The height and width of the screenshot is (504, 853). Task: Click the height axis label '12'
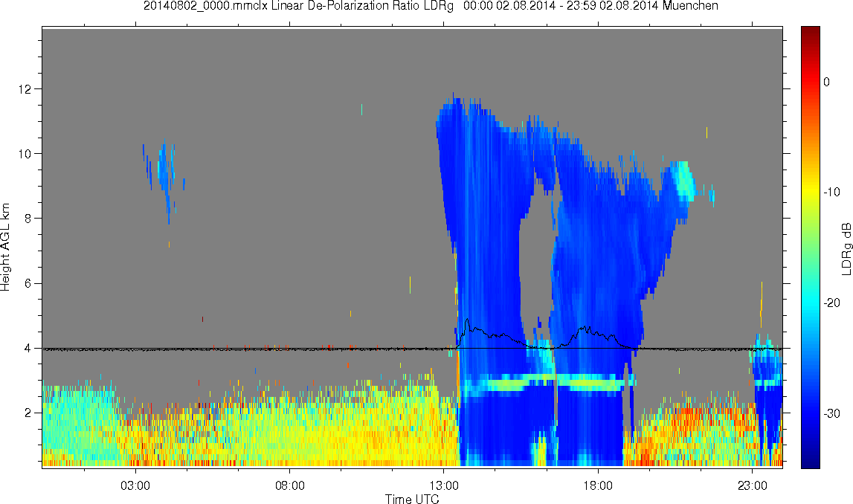click(25, 88)
